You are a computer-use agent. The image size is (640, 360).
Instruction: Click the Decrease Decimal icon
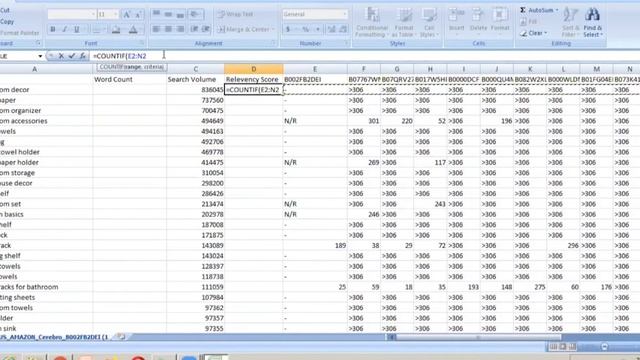pyautogui.click(x=343, y=29)
